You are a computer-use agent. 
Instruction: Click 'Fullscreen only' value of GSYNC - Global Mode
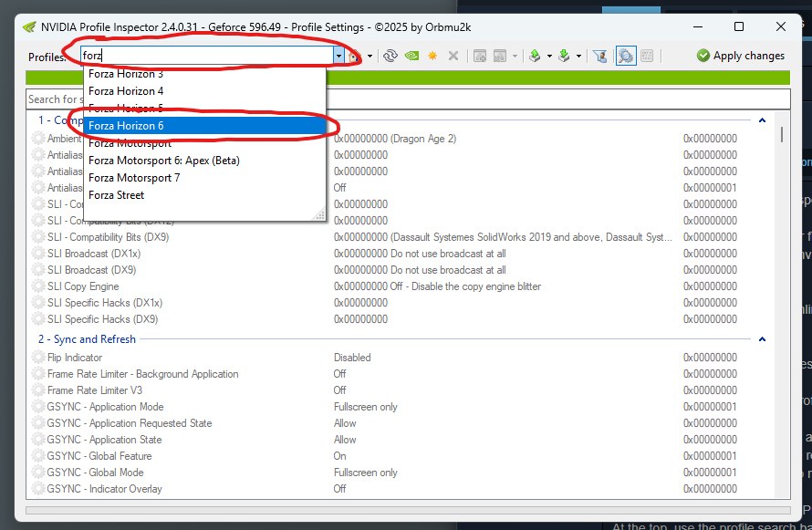[366, 473]
